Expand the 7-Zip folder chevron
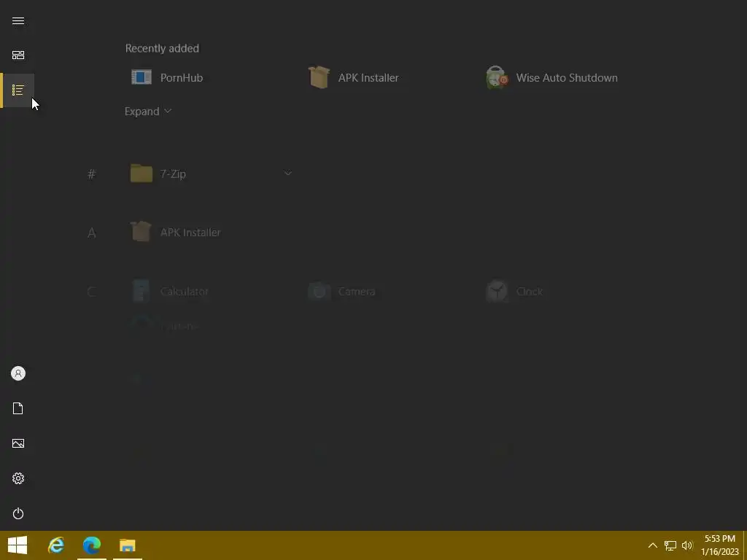This screenshot has width=747, height=560. (x=287, y=174)
